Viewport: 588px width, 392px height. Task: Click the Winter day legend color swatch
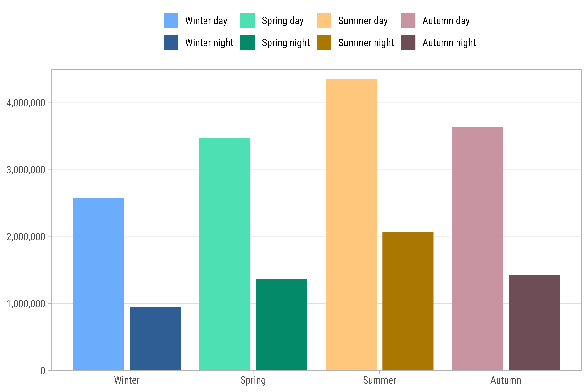(171, 21)
